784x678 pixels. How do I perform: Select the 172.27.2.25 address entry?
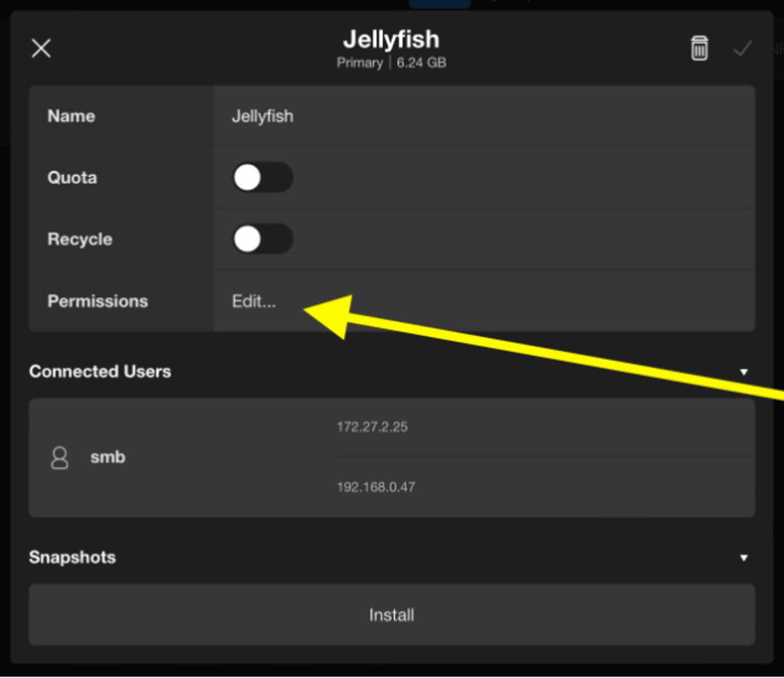(372, 427)
